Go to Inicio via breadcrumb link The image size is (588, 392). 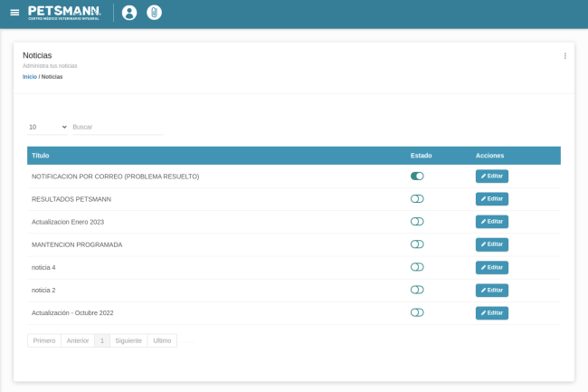pyautogui.click(x=30, y=77)
